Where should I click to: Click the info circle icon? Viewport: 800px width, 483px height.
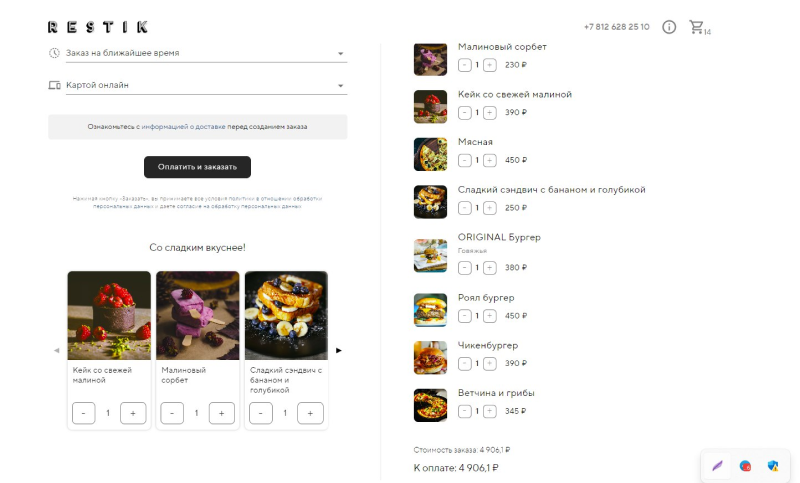669,27
